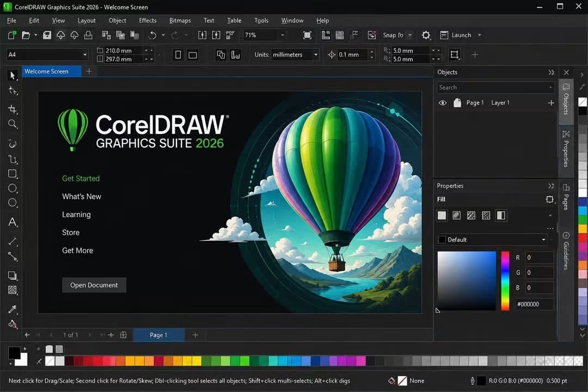Switch to the Welcome Screen tab
Viewport: 588px width, 392px height.
coord(51,71)
